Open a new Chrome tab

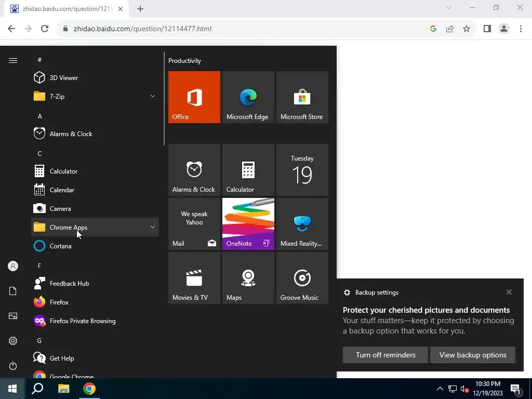[x=140, y=9]
